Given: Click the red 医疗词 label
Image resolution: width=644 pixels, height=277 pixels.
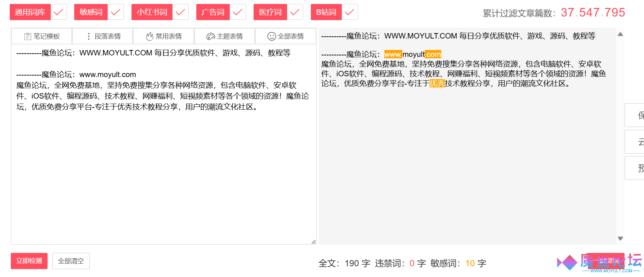Looking at the screenshot, I should [x=270, y=12].
